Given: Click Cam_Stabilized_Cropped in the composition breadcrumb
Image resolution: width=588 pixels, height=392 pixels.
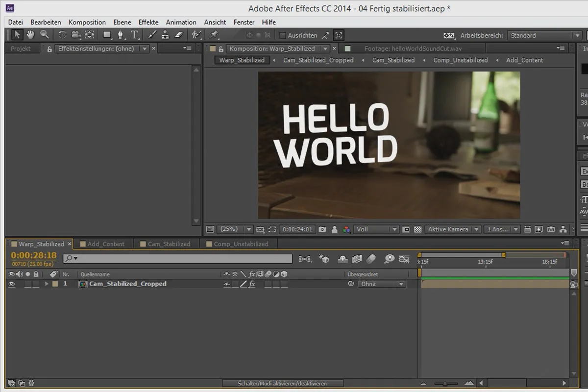Looking at the screenshot, I should click(x=318, y=60).
